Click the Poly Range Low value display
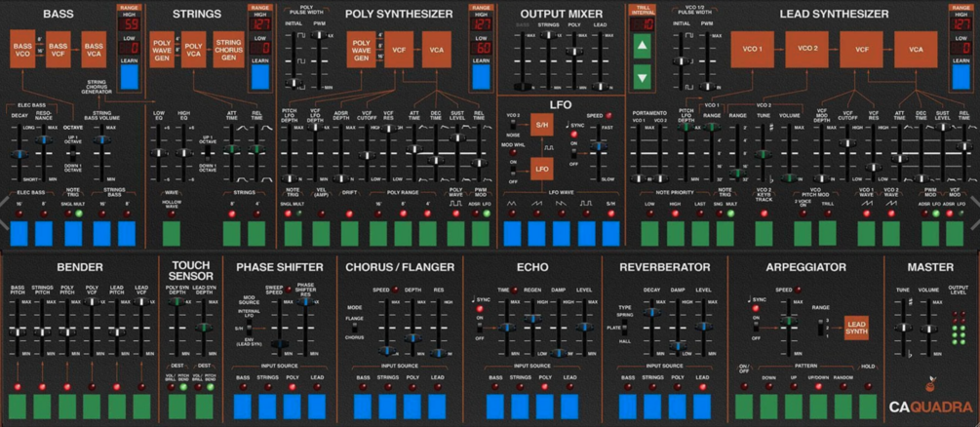 pos(482,48)
